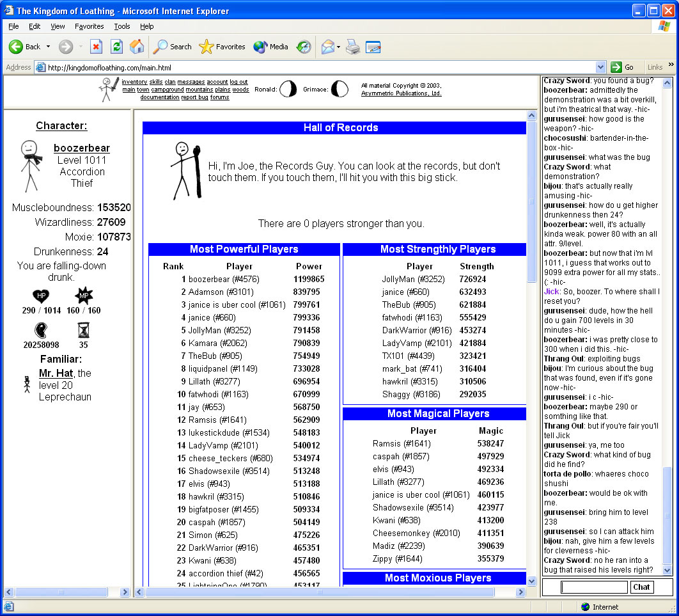This screenshot has height=616, width=679.
Task: Click the chat message input field
Action: 594,587
